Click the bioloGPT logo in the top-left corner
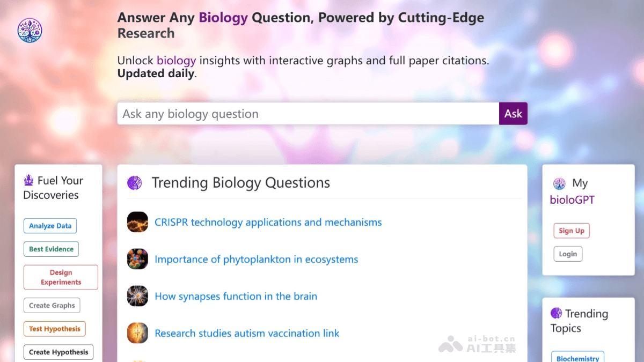 tap(30, 30)
